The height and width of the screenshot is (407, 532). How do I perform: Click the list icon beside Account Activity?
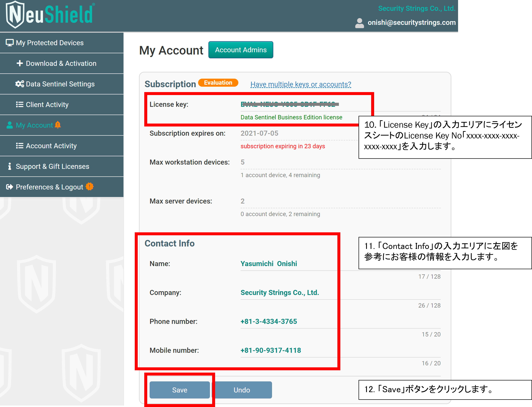pos(20,146)
